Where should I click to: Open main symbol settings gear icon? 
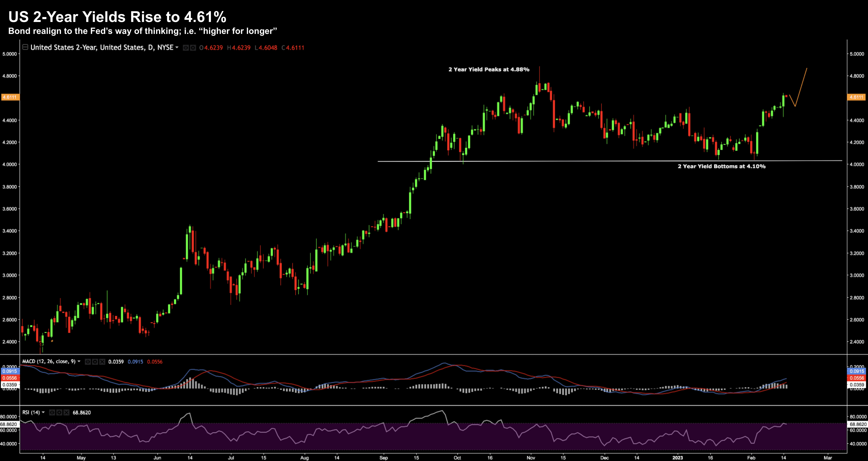(193, 48)
